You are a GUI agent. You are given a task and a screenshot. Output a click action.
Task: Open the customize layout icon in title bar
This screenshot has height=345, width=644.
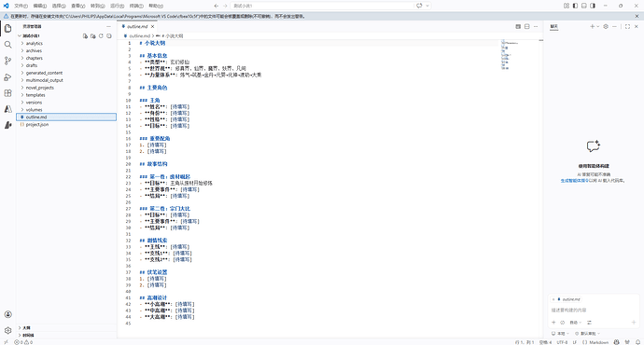point(567,6)
